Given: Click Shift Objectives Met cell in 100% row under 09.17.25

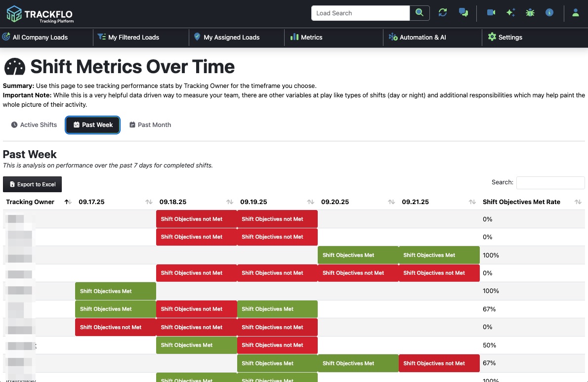Looking at the screenshot, I should point(116,291).
